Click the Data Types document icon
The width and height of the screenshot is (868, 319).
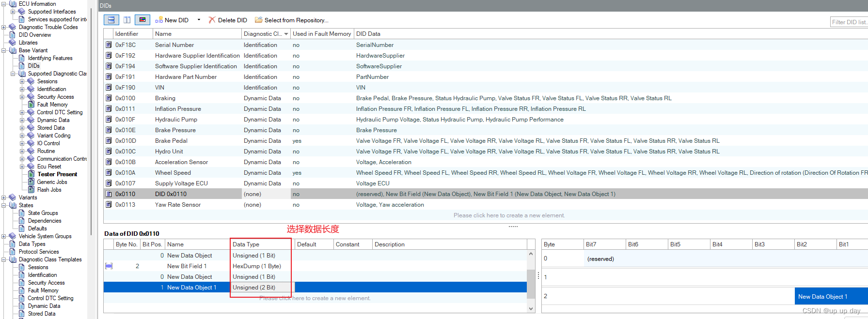pyautogui.click(x=13, y=244)
